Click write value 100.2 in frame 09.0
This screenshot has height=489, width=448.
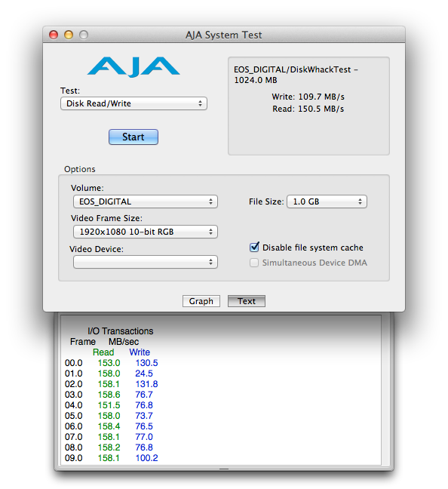146,458
